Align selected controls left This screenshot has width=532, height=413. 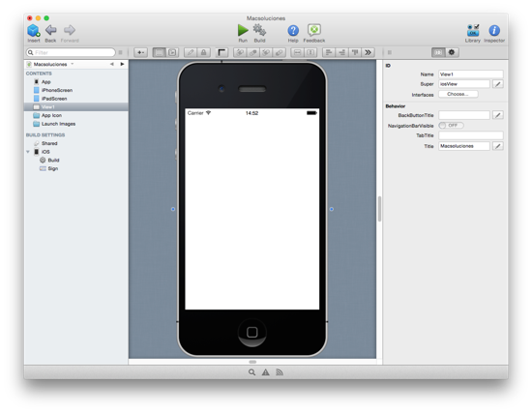click(329, 52)
